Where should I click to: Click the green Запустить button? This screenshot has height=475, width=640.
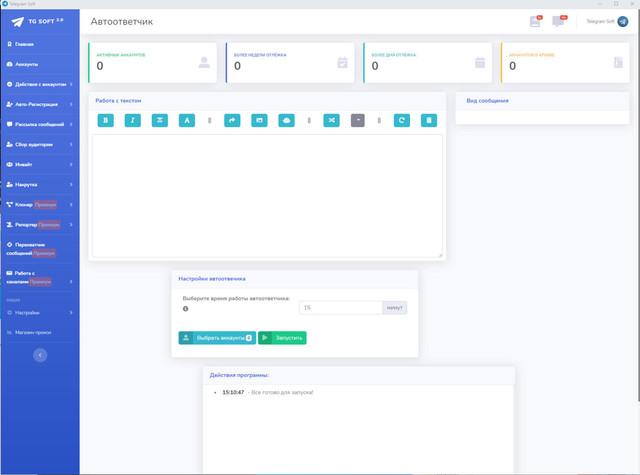click(282, 338)
